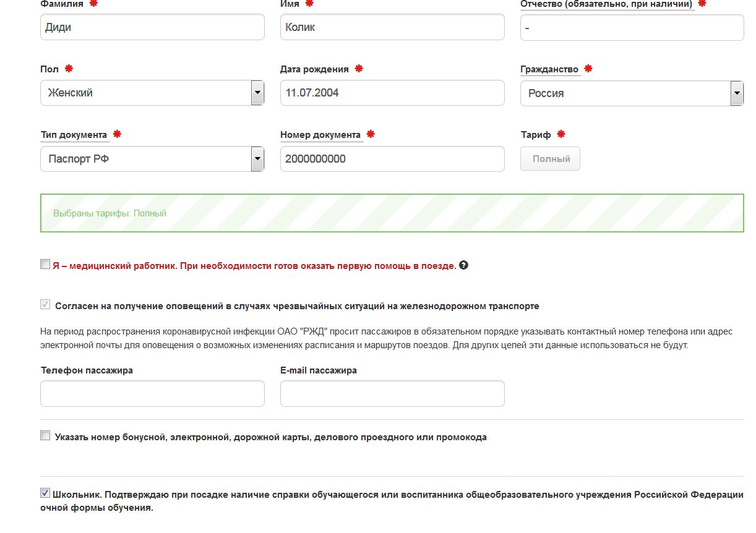Toggle the emergency notifications consent checkbox
The height and width of the screenshot is (533, 756).
tap(45, 305)
